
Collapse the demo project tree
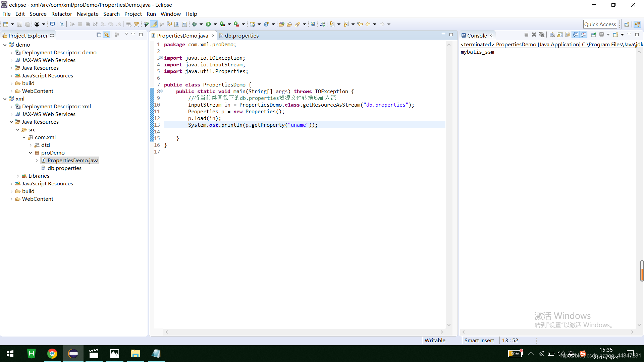click(x=5, y=45)
